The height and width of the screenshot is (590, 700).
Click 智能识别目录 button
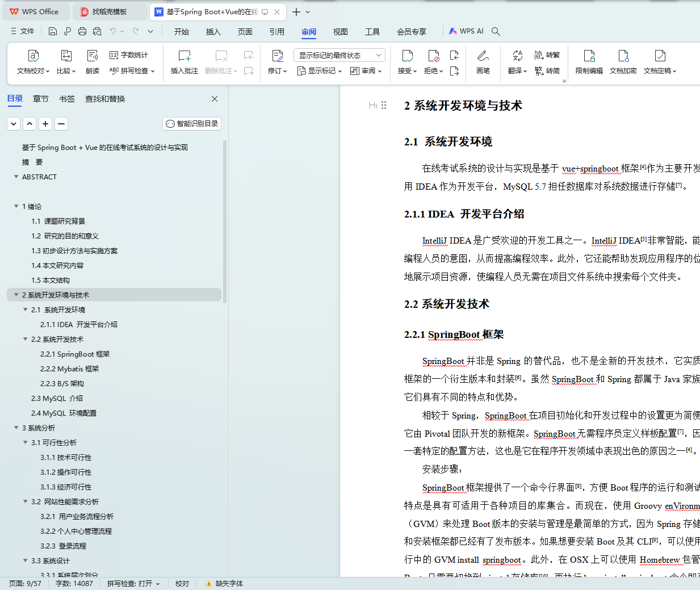[x=192, y=124]
